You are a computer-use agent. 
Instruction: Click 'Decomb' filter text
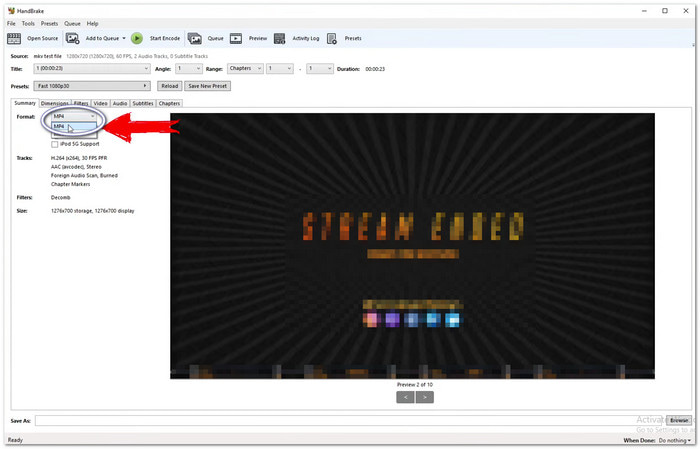[x=61, y=197]
